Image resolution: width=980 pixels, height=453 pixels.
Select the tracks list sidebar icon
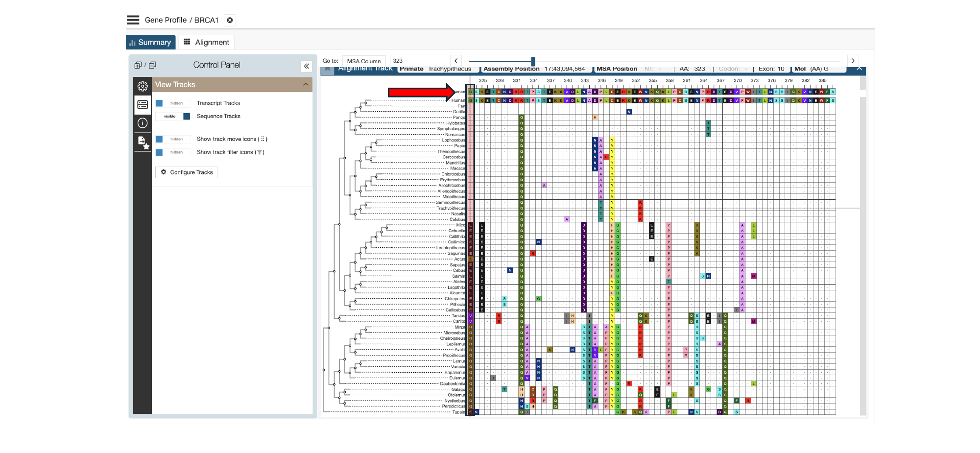(143, 104)
